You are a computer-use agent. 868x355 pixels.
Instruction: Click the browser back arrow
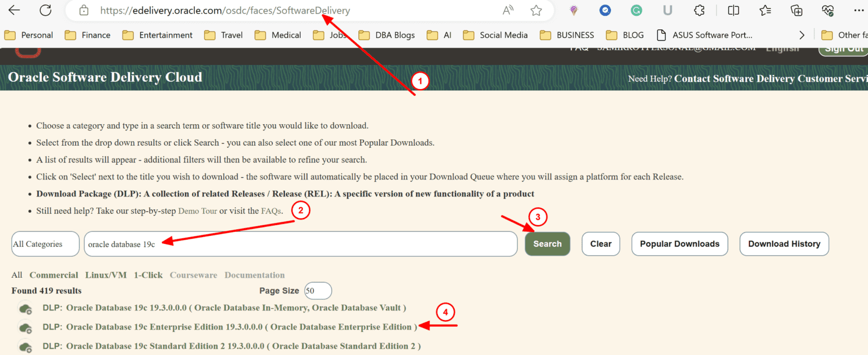pos(14,10)
